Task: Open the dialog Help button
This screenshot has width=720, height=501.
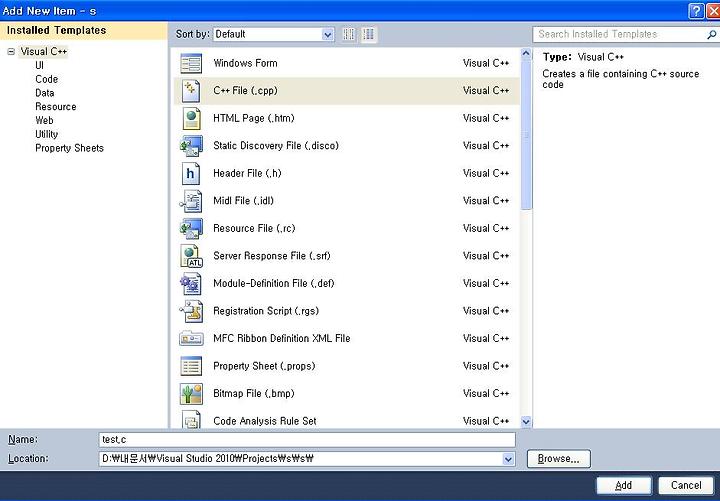Action: tap(697, 11)
